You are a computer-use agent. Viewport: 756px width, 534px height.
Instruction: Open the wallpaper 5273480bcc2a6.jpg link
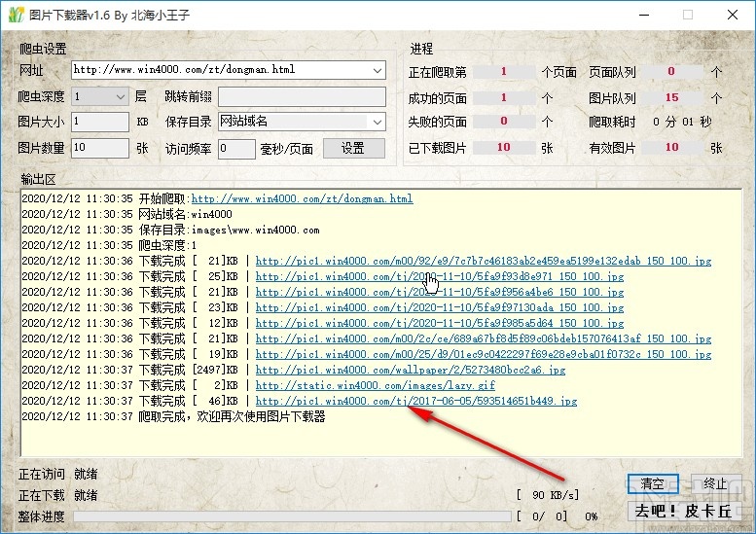pos(411,370)
